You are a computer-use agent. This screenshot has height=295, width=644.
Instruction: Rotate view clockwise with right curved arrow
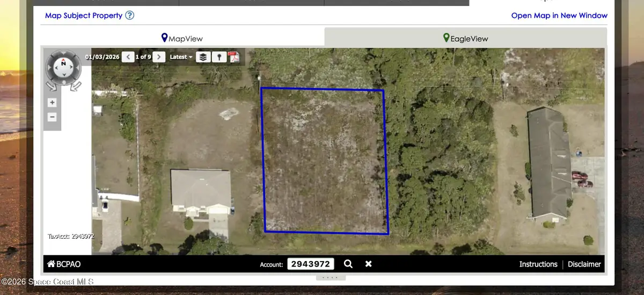pos(76,85)
